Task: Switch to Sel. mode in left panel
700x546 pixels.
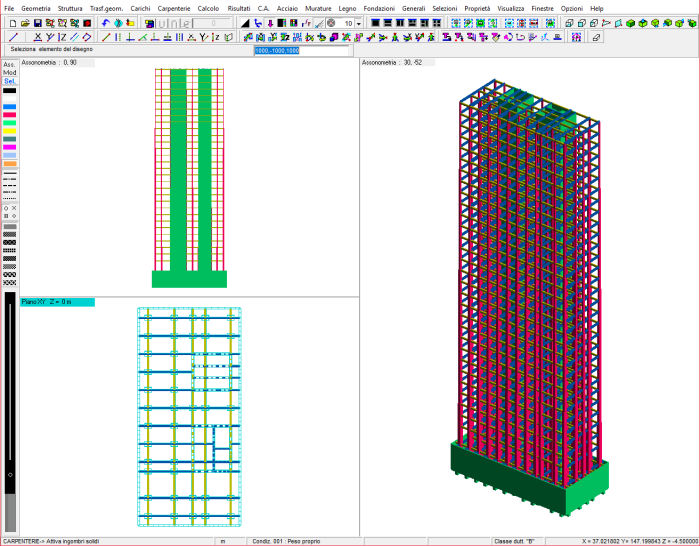Action: [10, 81]
